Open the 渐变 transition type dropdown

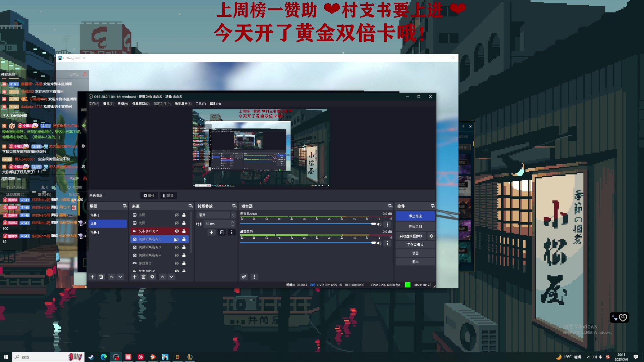click(216, 215)
